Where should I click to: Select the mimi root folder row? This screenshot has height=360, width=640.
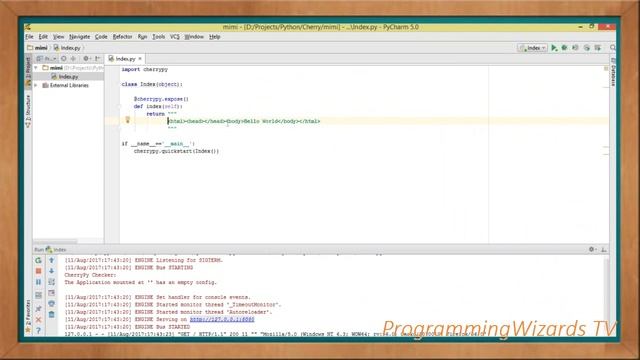pos(68,68)
